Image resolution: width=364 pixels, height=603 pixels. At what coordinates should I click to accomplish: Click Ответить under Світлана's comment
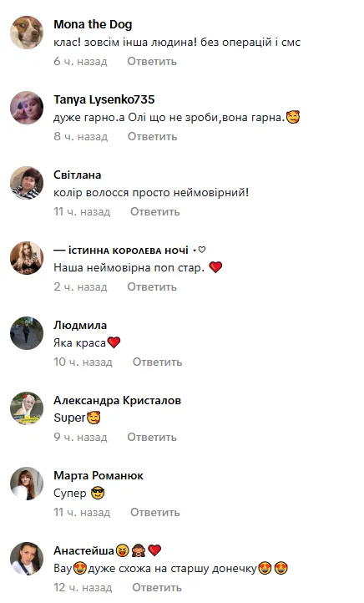pyautogui.click(x=155, y=212)
